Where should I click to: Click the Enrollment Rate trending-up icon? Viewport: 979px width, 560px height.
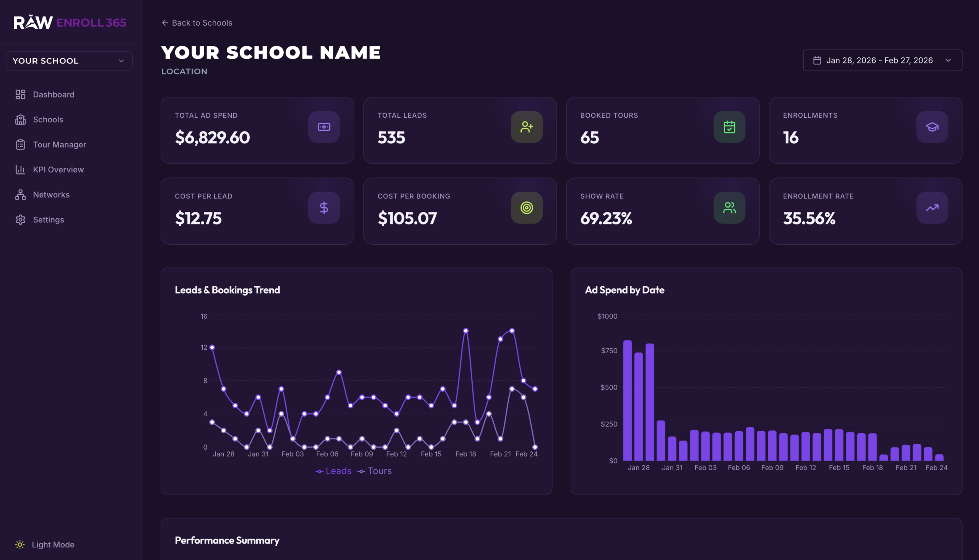click(932, 208)
